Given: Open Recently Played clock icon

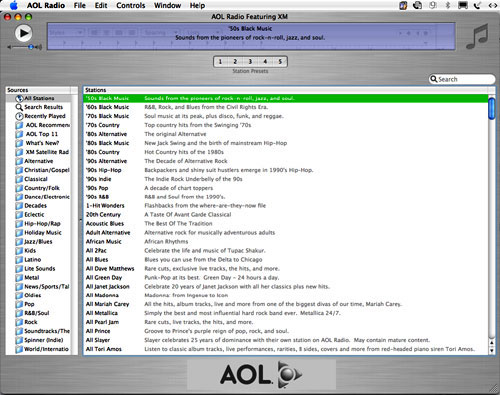Looking at the screenshot, I should coord(19,116).
